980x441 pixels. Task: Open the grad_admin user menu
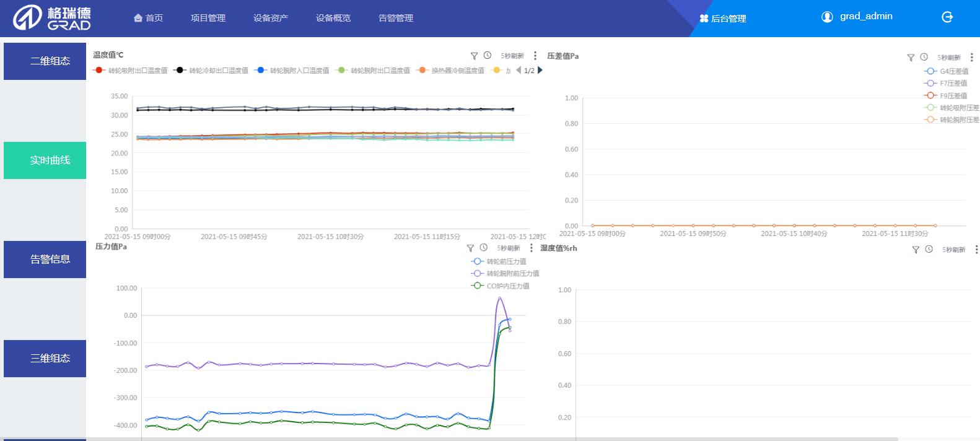coord(857,17)
